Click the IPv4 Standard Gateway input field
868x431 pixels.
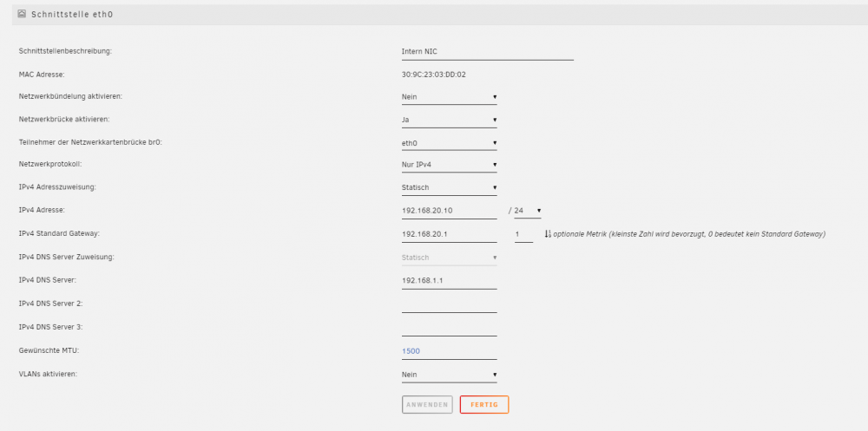coord(450,234)
